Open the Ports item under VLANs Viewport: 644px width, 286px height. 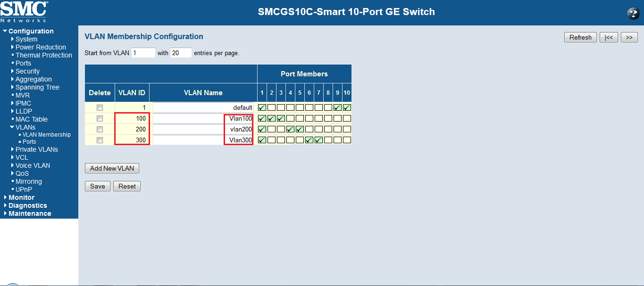[29, 142]
